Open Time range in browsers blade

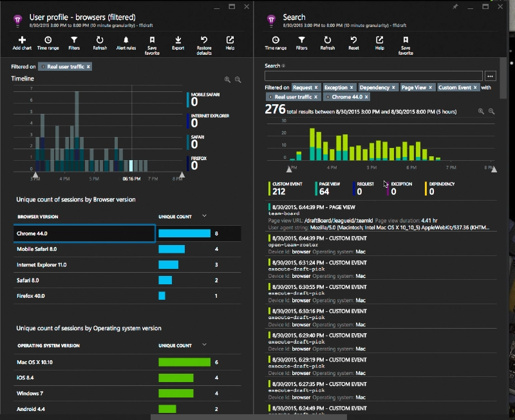(48, 43)
